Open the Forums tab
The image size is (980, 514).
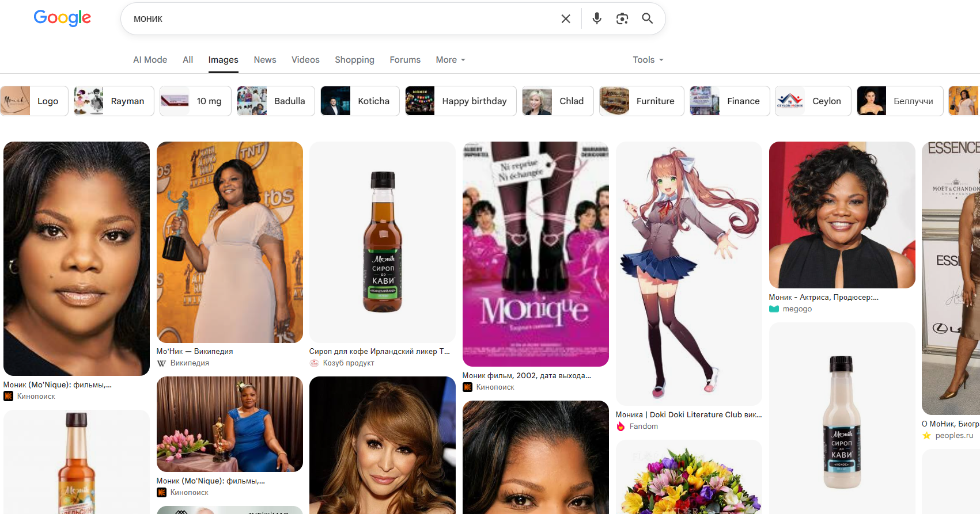point(405,60)
